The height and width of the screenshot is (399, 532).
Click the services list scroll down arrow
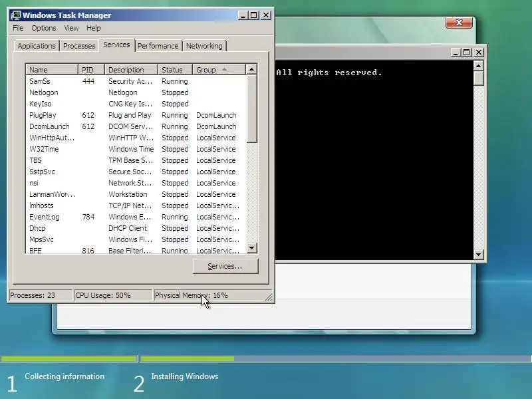(251, 247)
